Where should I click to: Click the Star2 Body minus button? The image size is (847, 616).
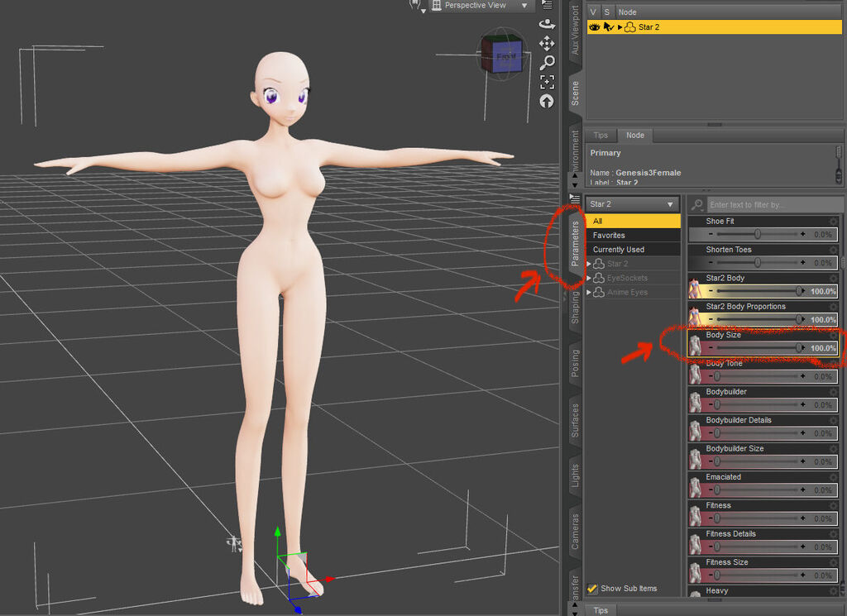(711, 291)
